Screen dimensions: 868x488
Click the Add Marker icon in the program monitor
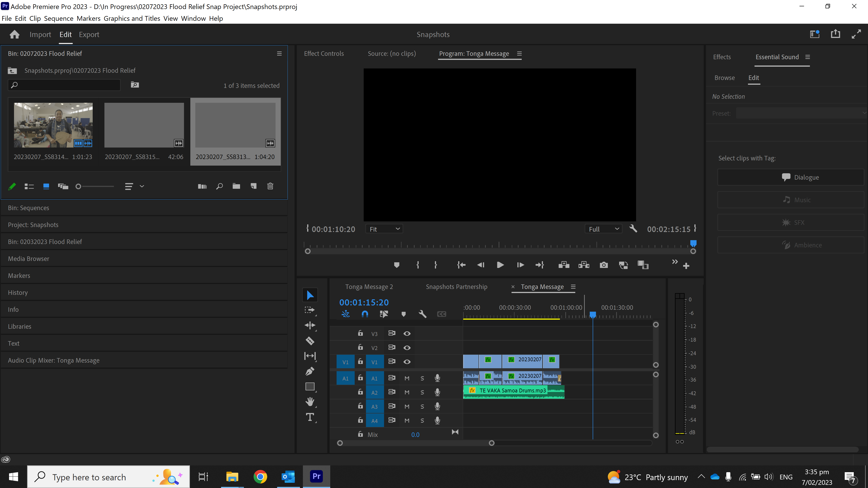(x=397, y=265)
